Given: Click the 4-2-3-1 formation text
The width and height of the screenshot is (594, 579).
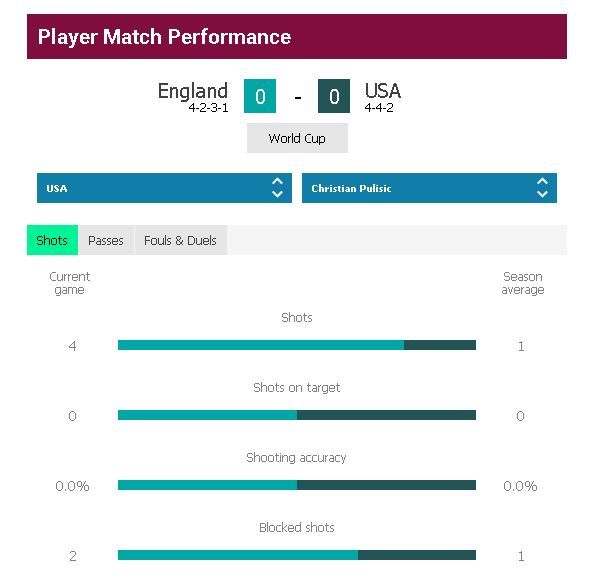Looking at the screenshot, I should (208, 108).
